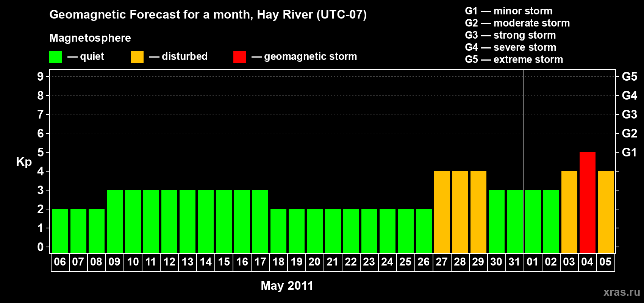This screenshot has width=644, height=303.
Task: Click the G2 label on right axis
Action: click(x=630, y=133)
